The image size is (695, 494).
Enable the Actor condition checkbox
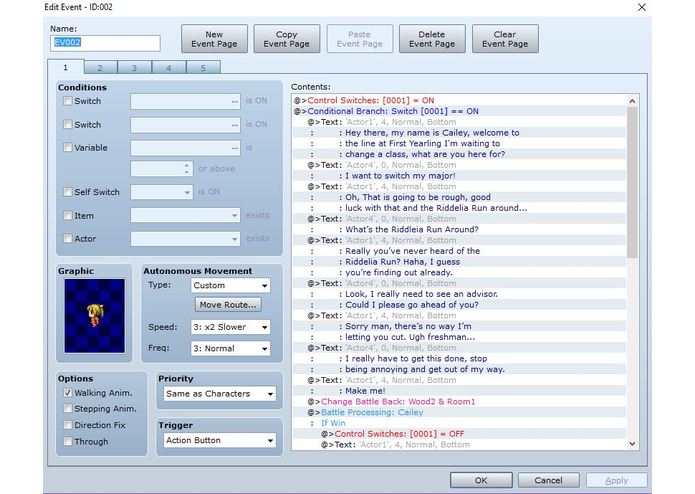68,238
